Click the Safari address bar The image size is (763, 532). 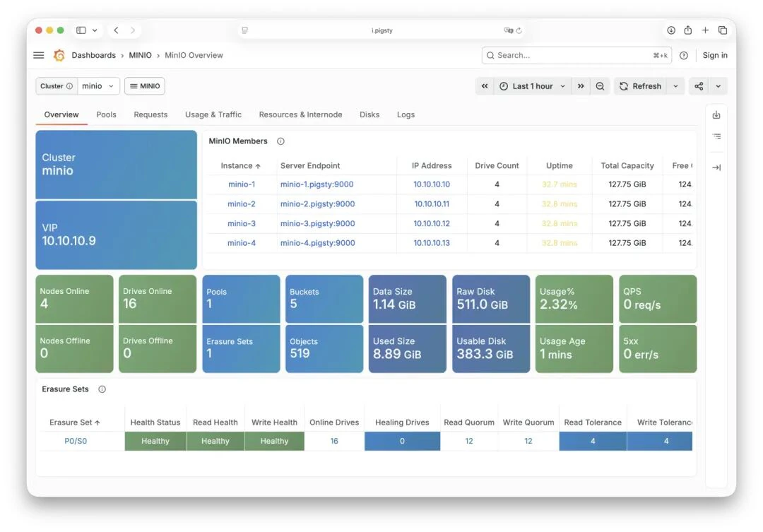381,30
